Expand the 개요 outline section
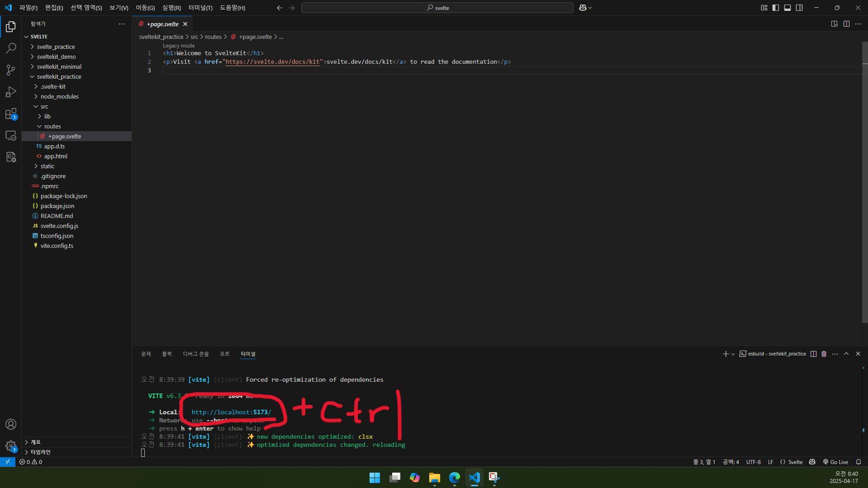The image size is (868, 488). pos(76,442)
